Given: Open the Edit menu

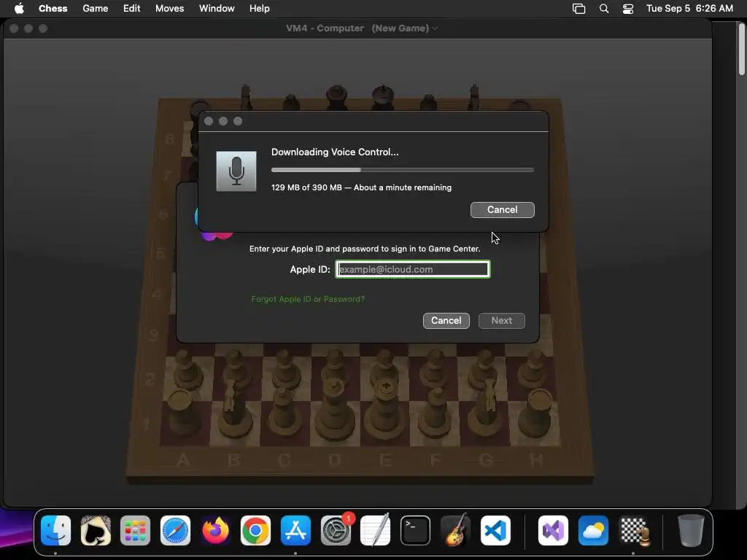Looking at the screenshot, I should (x=131, y=8).
